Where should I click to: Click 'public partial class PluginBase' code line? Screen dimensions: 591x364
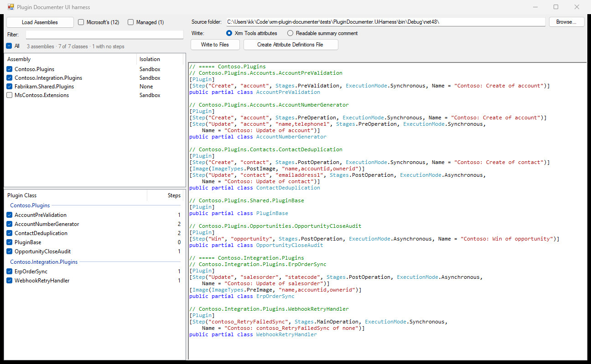coord(238,213)
